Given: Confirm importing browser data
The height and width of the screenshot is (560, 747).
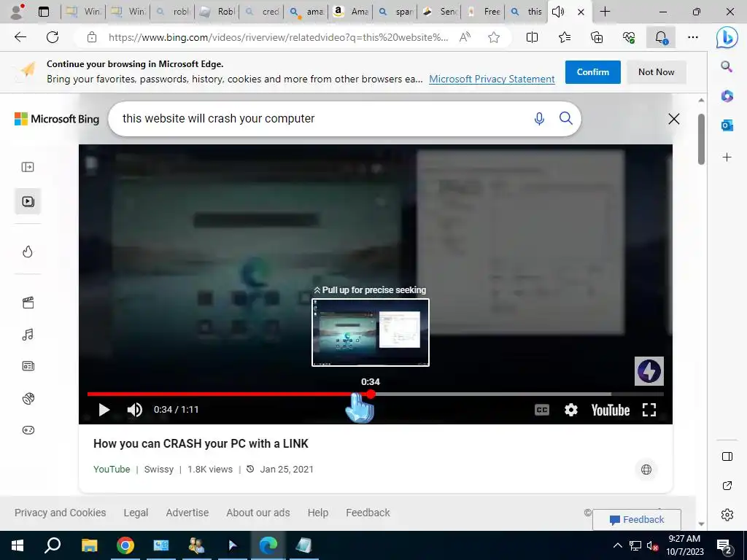Looking at the screenshot, I should [592, 72].
